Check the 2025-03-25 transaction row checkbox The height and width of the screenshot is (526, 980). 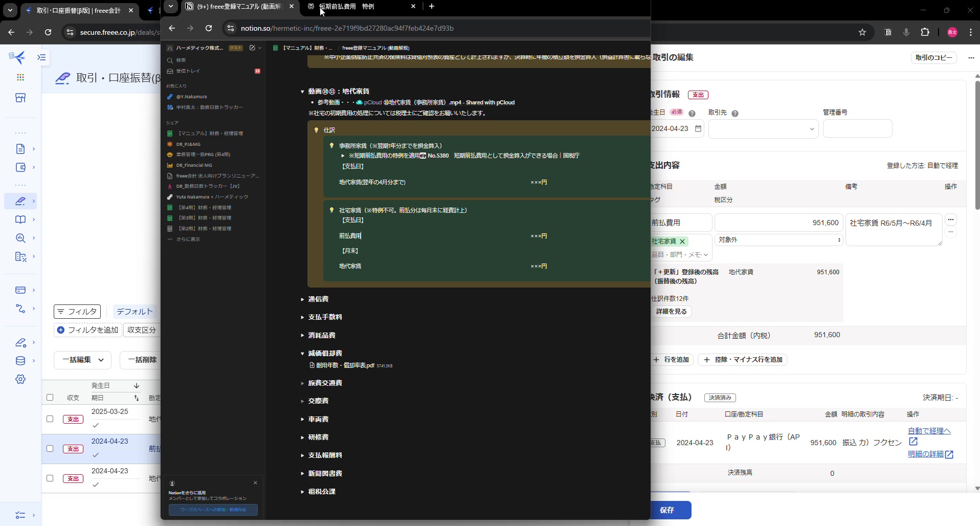coord(50,419)
